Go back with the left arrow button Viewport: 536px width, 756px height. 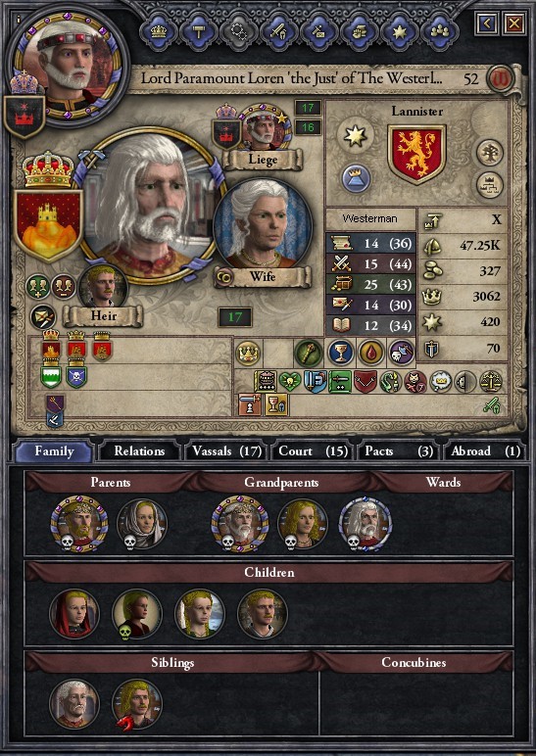[487, 23]
